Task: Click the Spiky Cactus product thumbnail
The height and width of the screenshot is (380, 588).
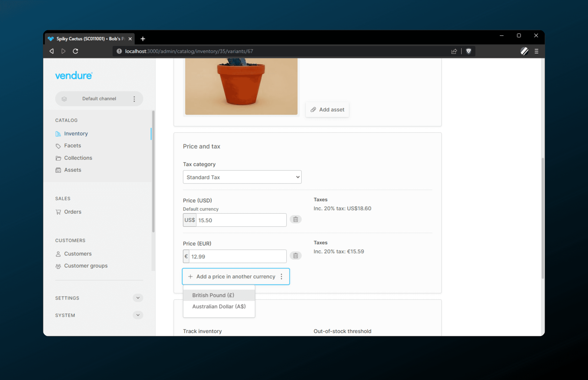Action: click(x=241, y=86)
